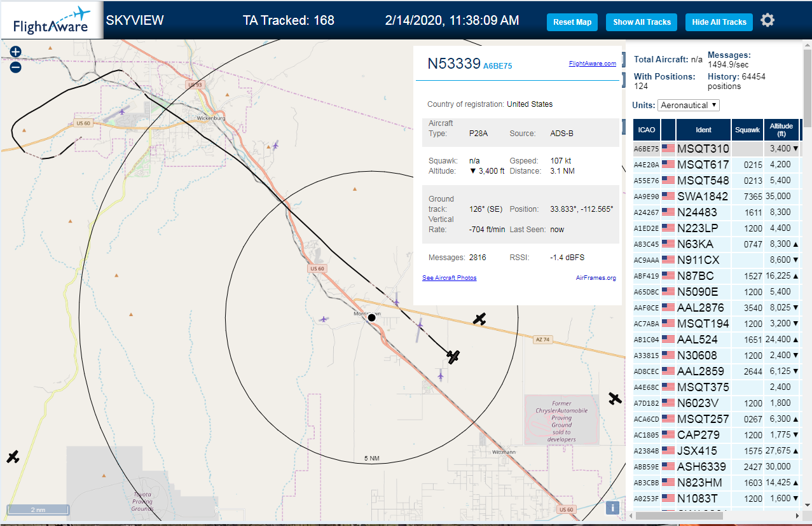Screen dimensions: 812x526
Task: Open the FlightAware.com link in aircraft panel
Action: 592,64
